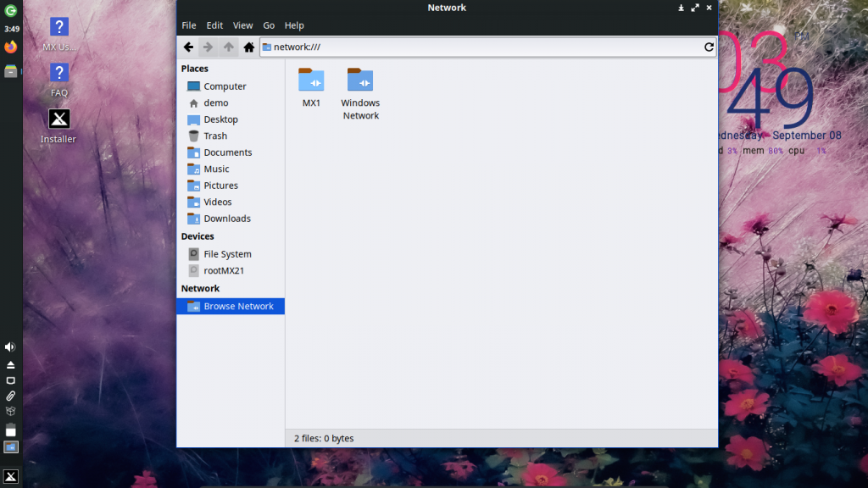Image resolution: width=868 pixels, height=488 pixels.
Task: Open the MX start menu button
Action: (11, 476)
